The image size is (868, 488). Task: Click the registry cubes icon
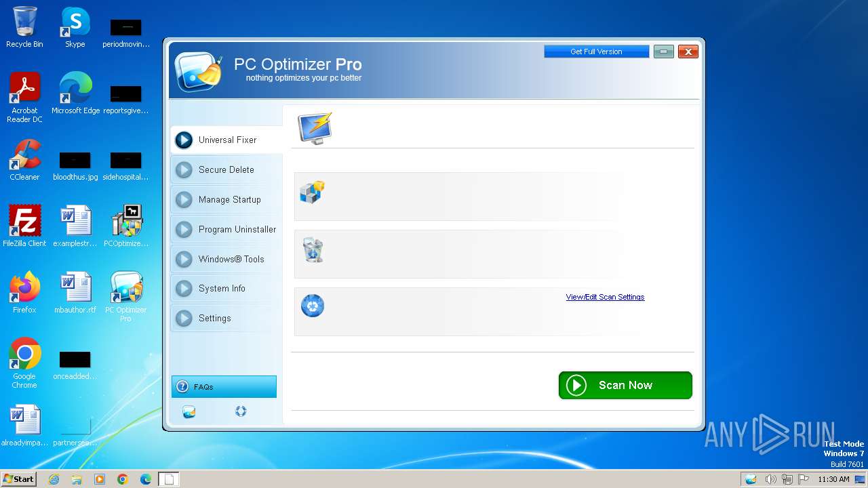pyautogui.click(x=312, y=192)
